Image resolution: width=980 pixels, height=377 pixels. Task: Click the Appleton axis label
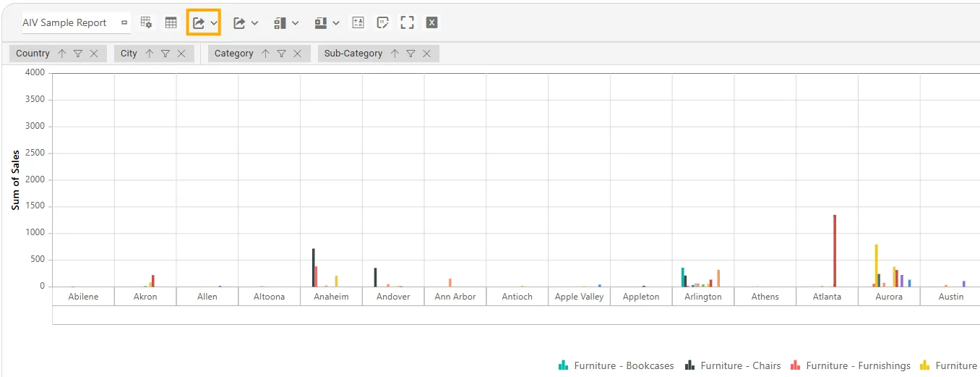[641, 297]
